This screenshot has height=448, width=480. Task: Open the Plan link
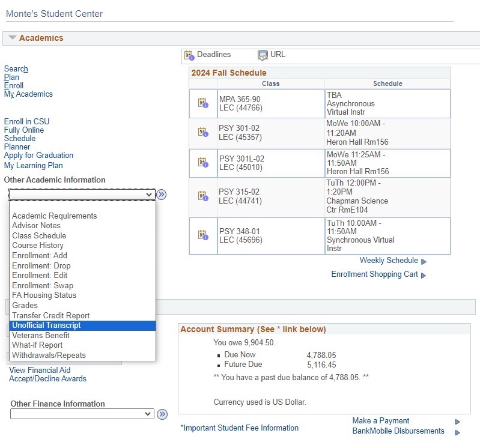tap(11, 77)
